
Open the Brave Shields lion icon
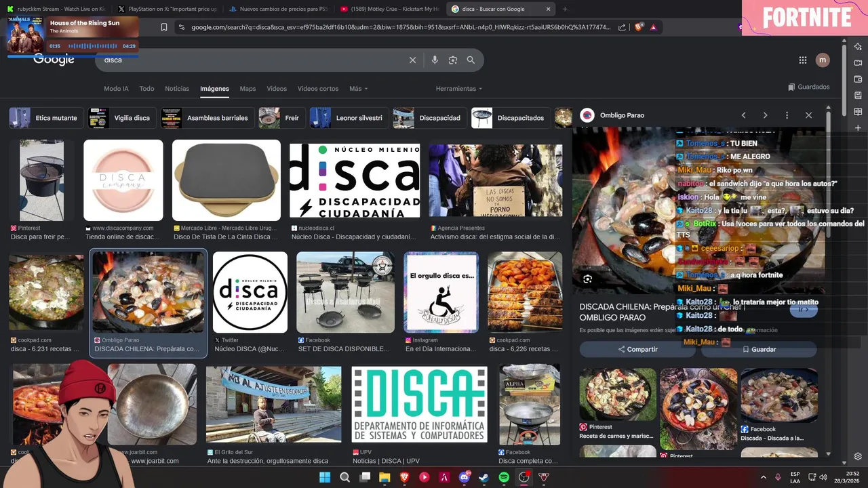point(639,27)
